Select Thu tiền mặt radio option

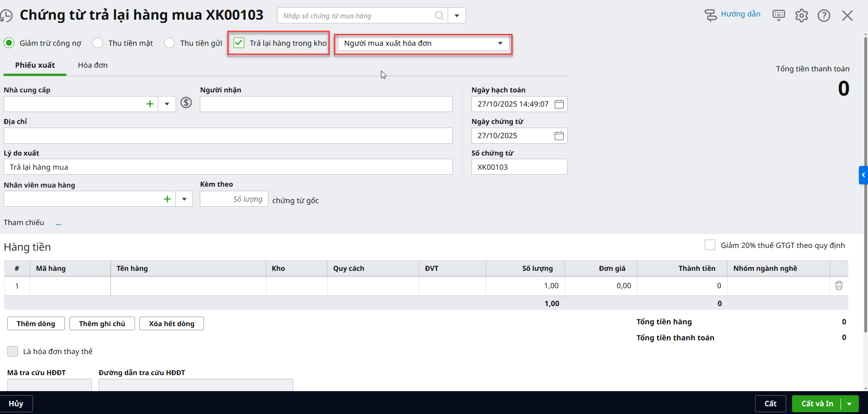tap(98, 43)
